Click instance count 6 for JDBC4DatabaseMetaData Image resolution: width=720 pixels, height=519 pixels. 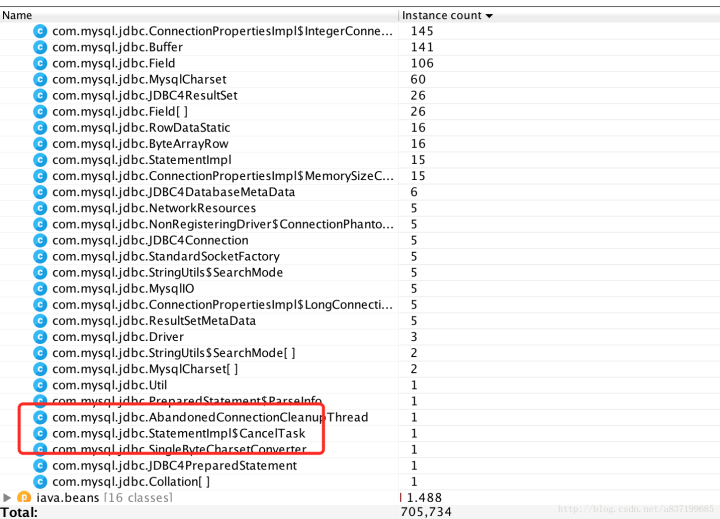coord(414,192)
